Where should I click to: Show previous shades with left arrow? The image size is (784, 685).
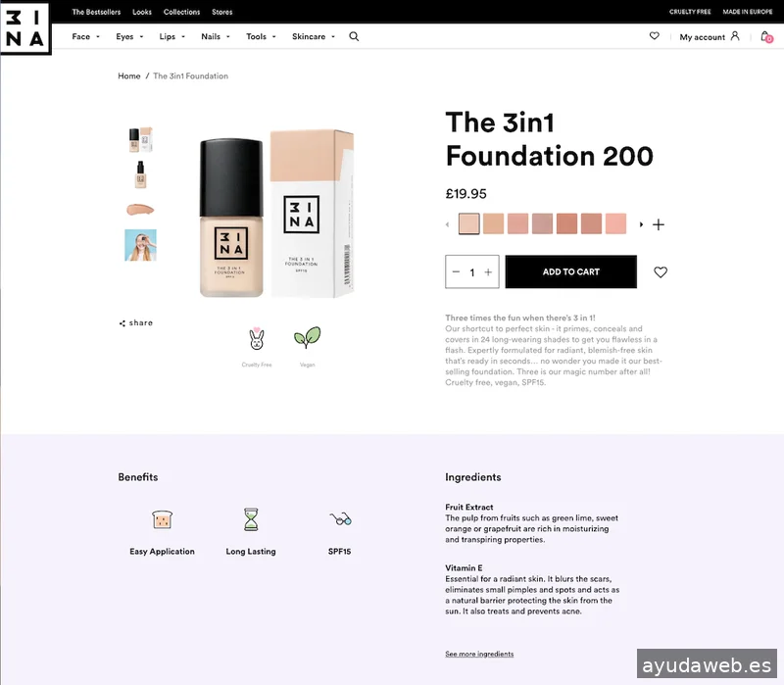(x=448, y=224)
